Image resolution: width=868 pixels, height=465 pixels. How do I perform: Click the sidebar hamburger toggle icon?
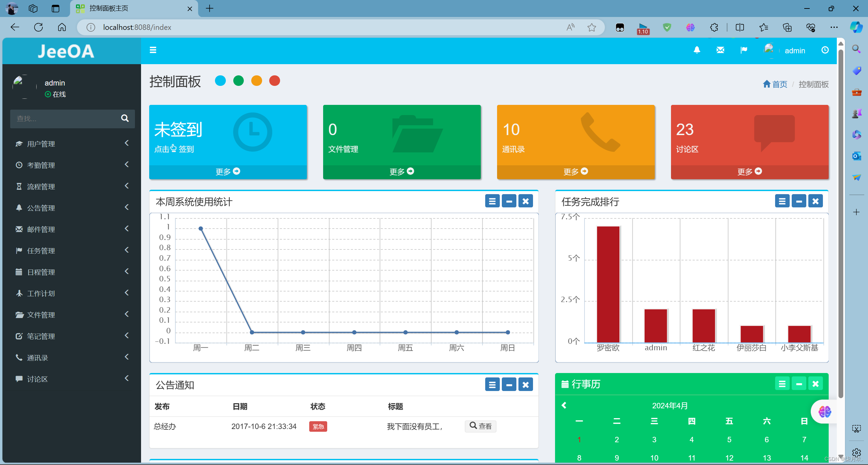[153, 50]
